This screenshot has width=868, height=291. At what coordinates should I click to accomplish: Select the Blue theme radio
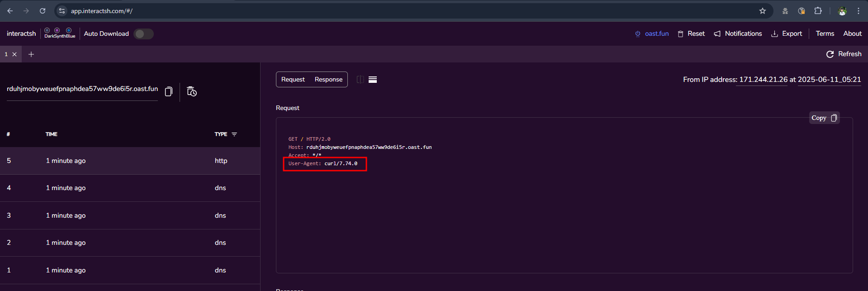click(x=69, y=30)
